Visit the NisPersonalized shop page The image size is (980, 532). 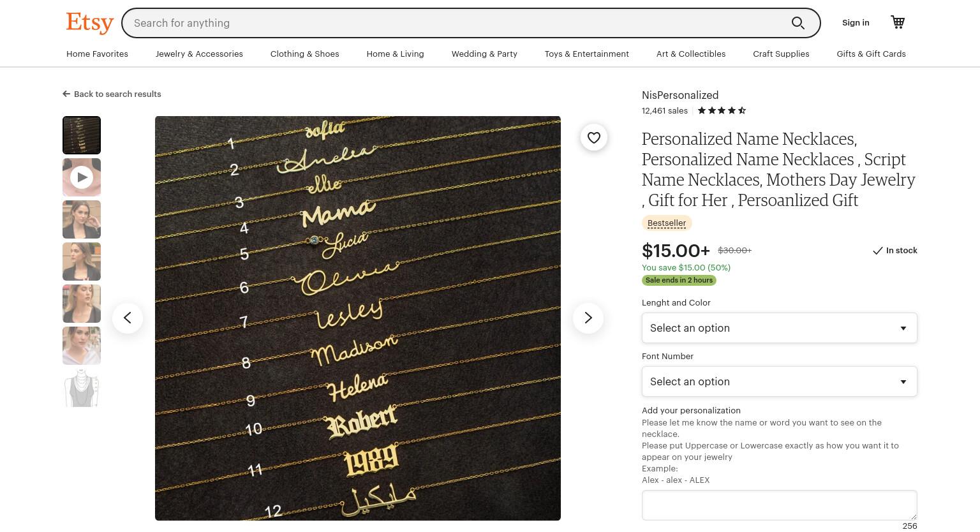[x=680, y=95]
